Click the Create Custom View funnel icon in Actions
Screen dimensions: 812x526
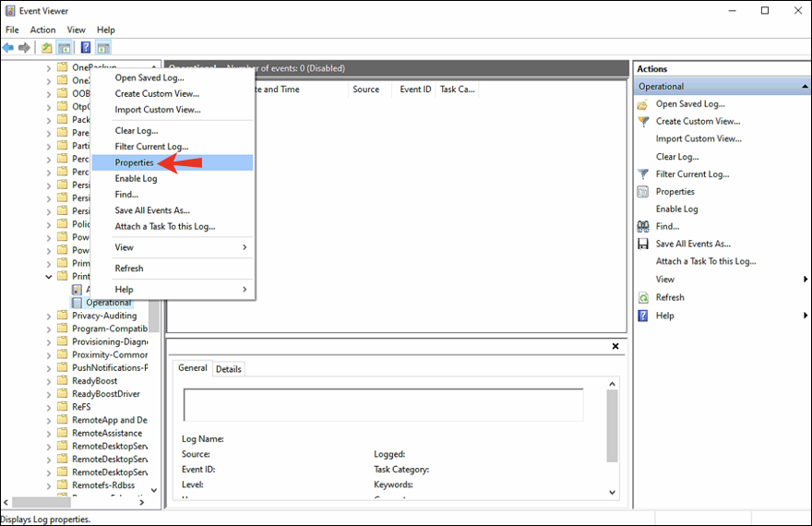(643, 122)
